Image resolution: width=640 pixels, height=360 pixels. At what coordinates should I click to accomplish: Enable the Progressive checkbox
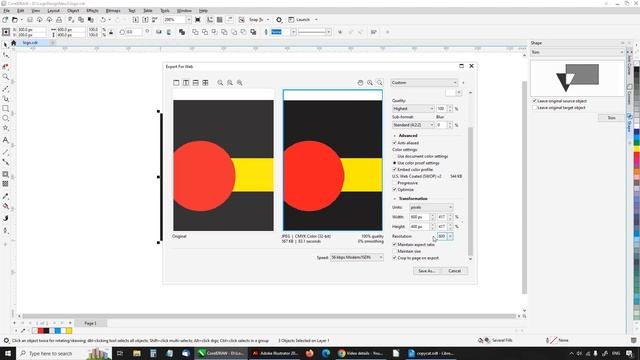(x=394, y=183)
